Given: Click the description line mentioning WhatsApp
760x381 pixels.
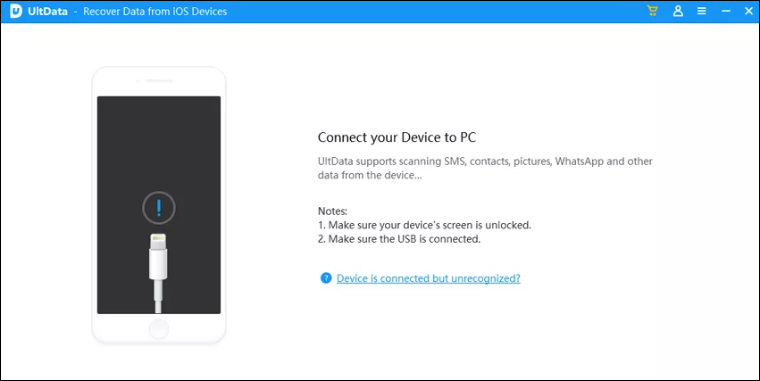Looking at the screenshot, I should [485, 161].
